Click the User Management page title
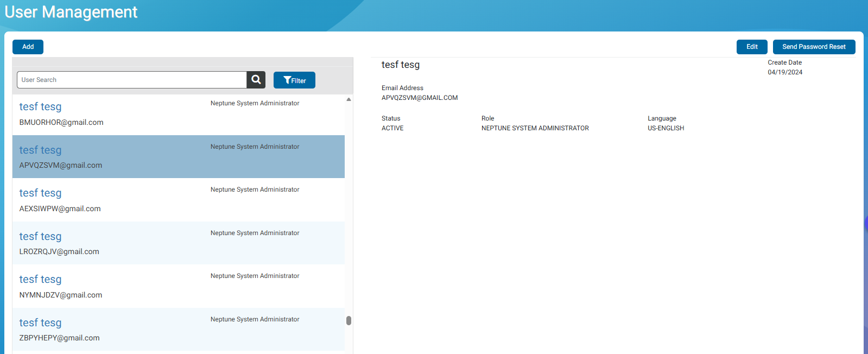This screenshot has width=868, height=354. click(x=71, y=12)
